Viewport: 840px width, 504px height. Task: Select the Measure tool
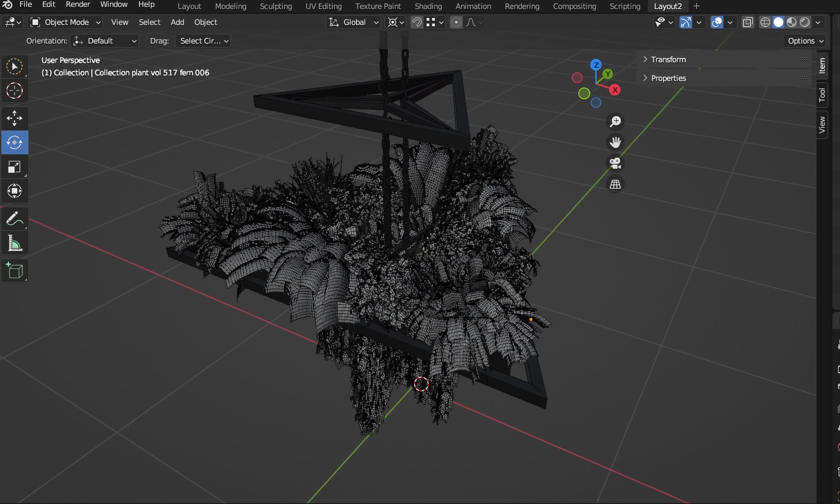click(x=15, y=243)
